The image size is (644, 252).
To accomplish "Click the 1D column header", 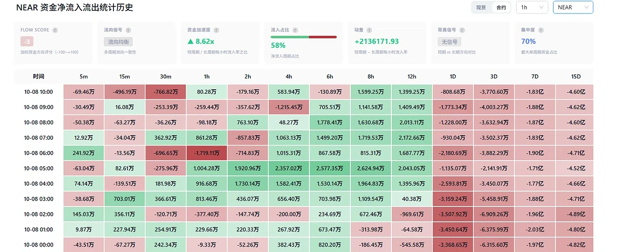I will pos(453,77).
